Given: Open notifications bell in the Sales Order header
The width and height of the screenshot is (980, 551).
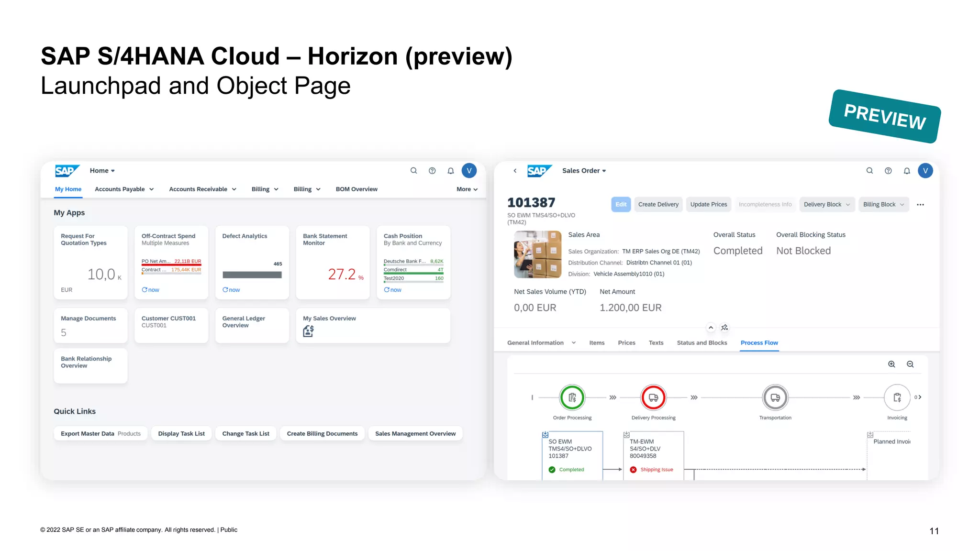Looking at the screenshot, I should click(907, 171).
